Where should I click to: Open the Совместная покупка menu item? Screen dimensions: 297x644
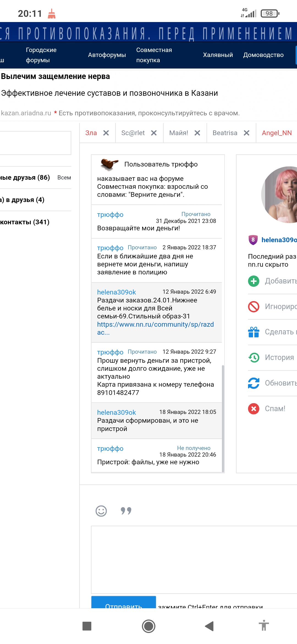(x=154, y=55)
